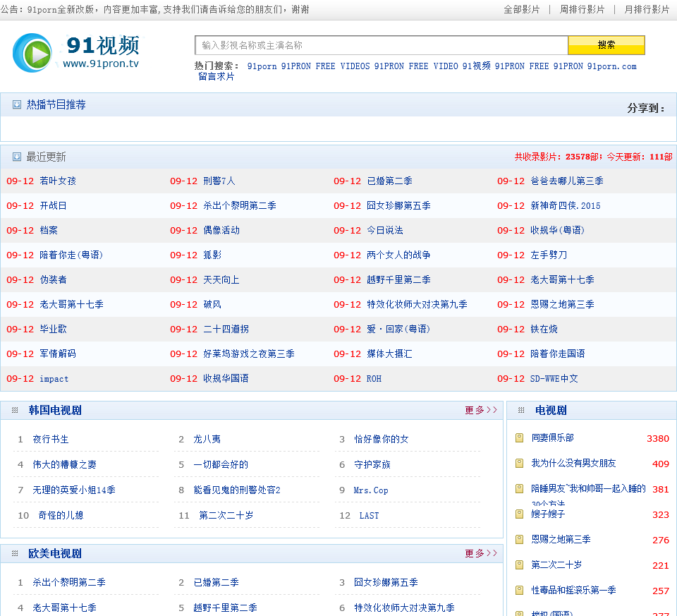Open 爸爸去哪儿第三季 in the recent updates

click(566, 181)
